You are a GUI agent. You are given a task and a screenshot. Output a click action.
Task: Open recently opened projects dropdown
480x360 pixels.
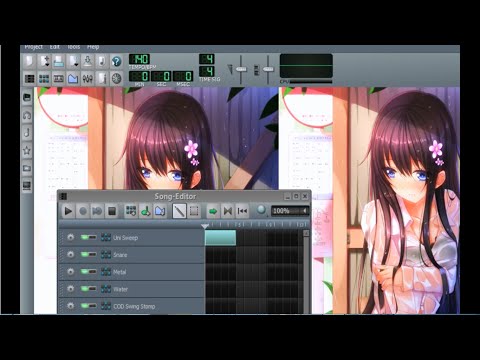(x=73, y=62)
